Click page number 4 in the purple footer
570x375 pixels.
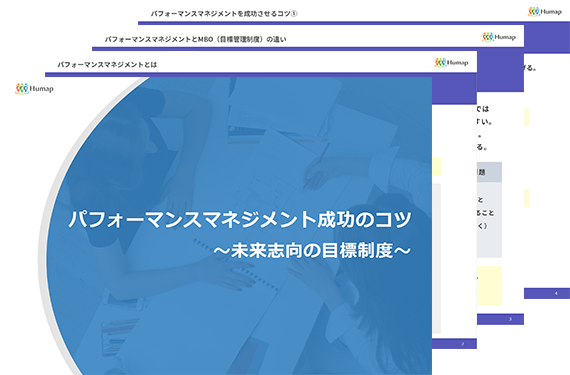[x=556, y=293]
